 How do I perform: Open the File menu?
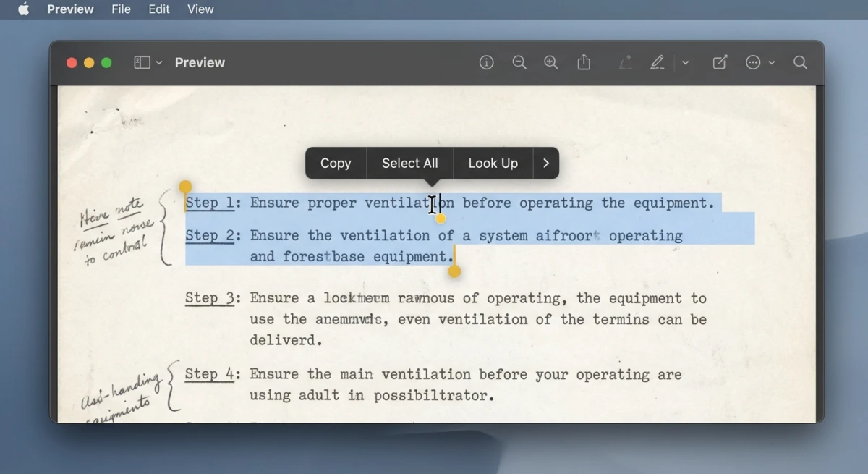[122, 9]
